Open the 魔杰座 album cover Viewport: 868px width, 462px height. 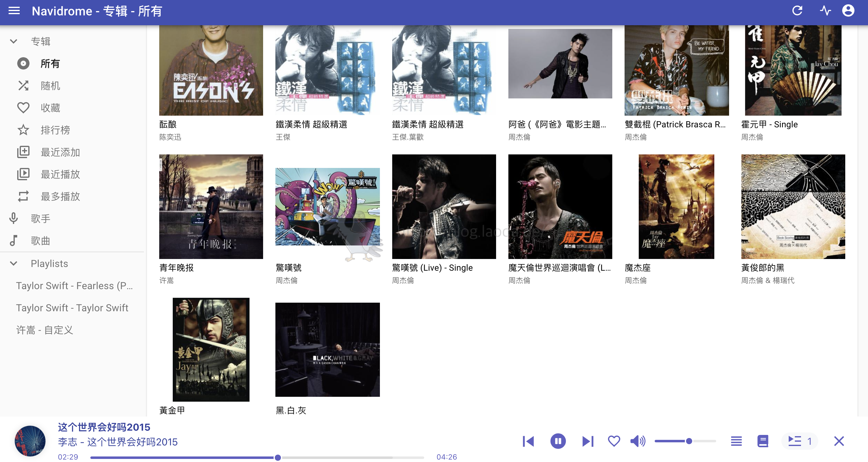[x=676, y=206]
